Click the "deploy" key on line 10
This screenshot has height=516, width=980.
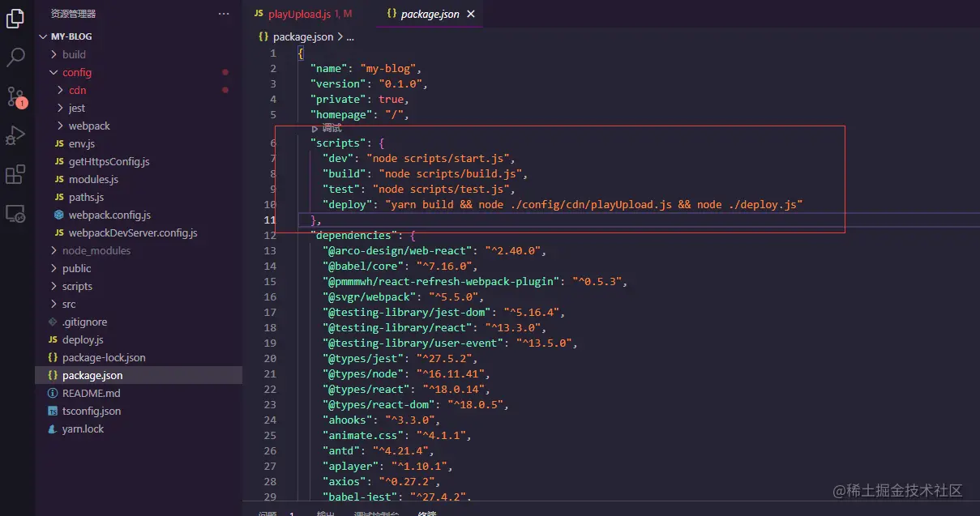[x=347, y=204]
